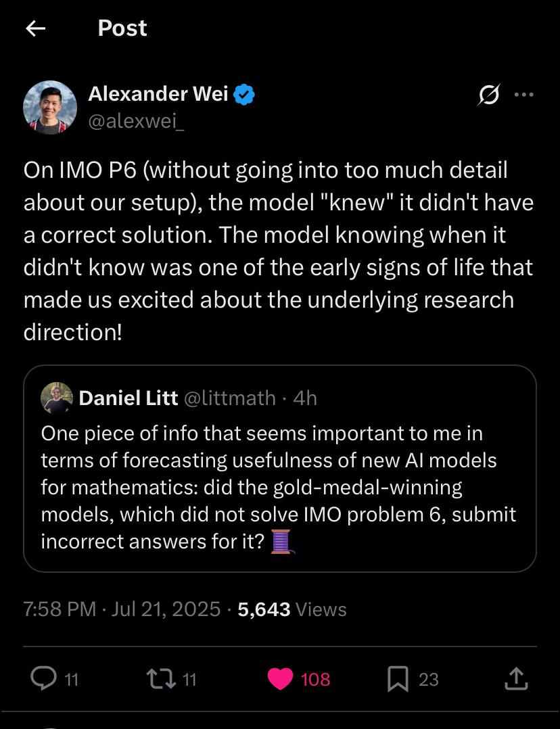Toggle bookmark on this post
The image size is (560, 729).
click(x=398, y=679)
